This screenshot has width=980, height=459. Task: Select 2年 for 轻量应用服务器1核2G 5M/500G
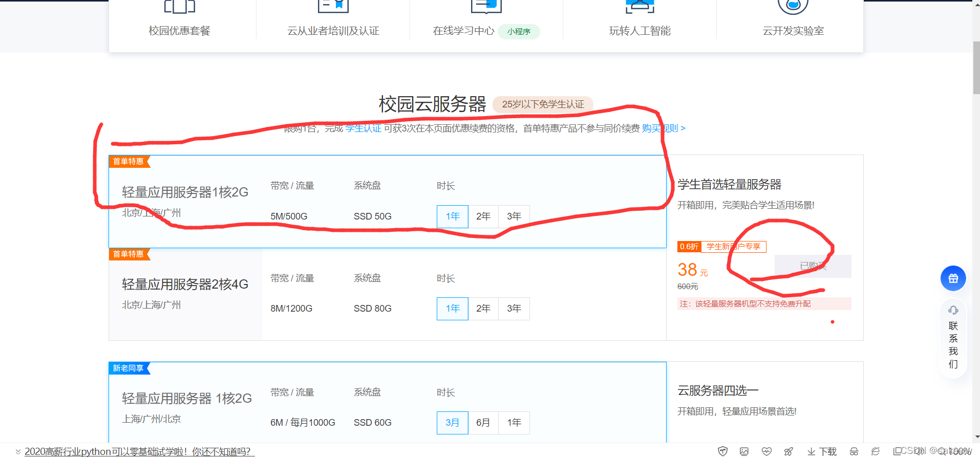(x=483, y=216)
